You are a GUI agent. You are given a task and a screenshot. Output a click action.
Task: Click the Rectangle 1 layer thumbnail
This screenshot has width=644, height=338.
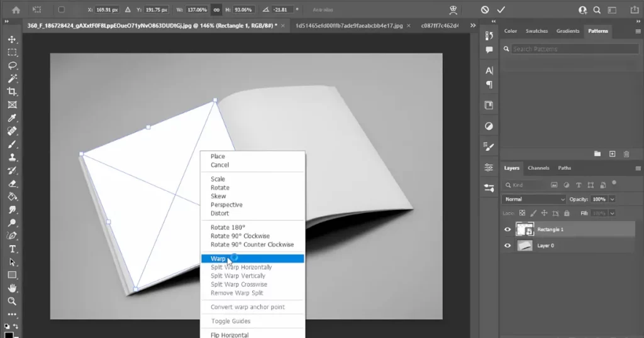525,229
